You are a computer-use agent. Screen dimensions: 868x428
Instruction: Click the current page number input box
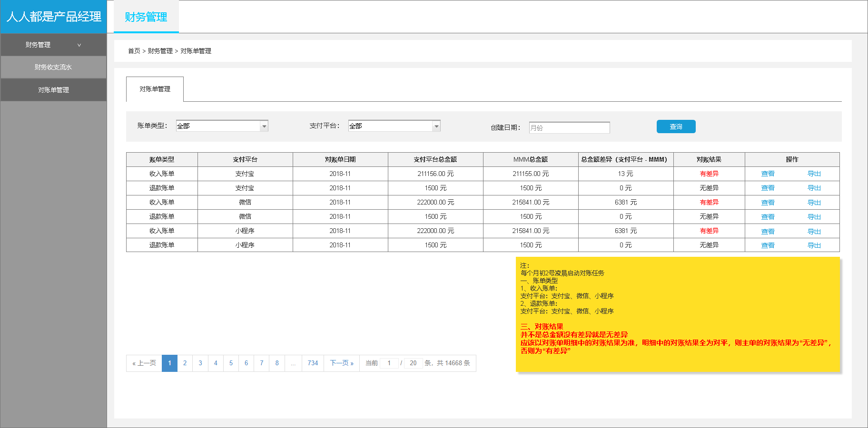[389, 363]
